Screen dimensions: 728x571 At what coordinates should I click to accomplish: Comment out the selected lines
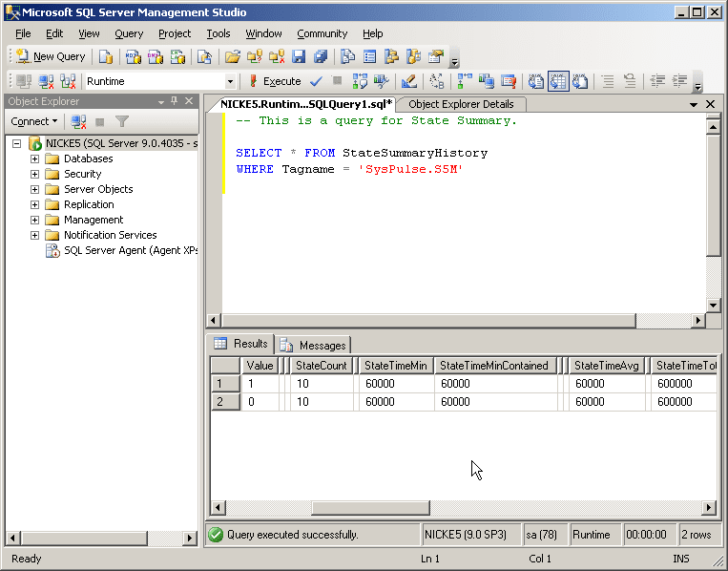(x=608, y=81)
